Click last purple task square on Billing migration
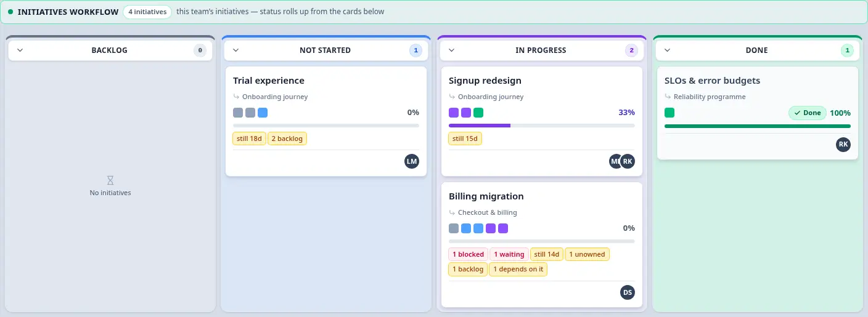 503,228
